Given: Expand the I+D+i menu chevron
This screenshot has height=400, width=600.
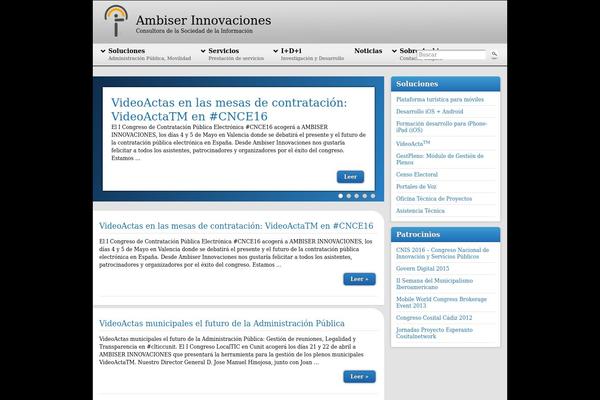Looking at the screenshot, I should click(276, 51).
